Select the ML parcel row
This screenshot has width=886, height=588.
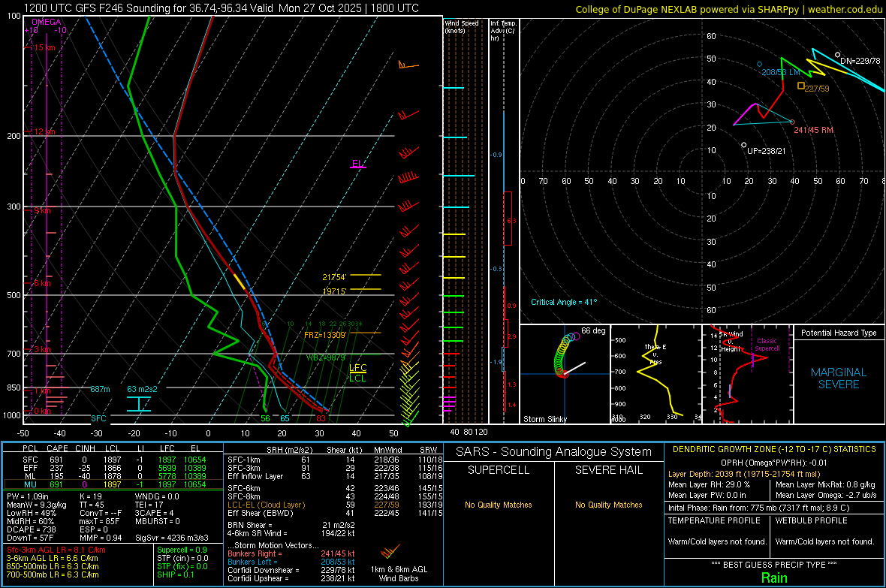click(x=113, y=477)
